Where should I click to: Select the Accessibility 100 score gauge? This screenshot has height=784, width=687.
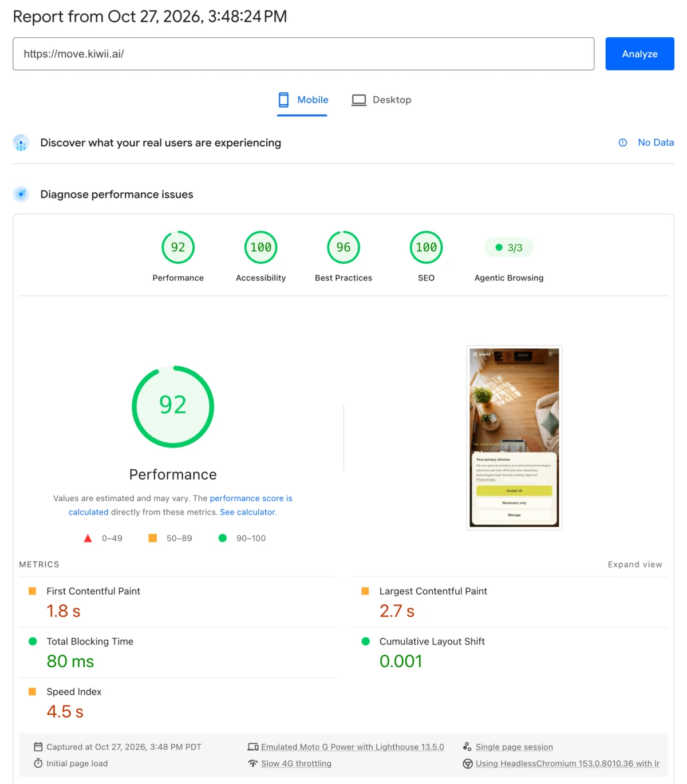click(261, 247)
